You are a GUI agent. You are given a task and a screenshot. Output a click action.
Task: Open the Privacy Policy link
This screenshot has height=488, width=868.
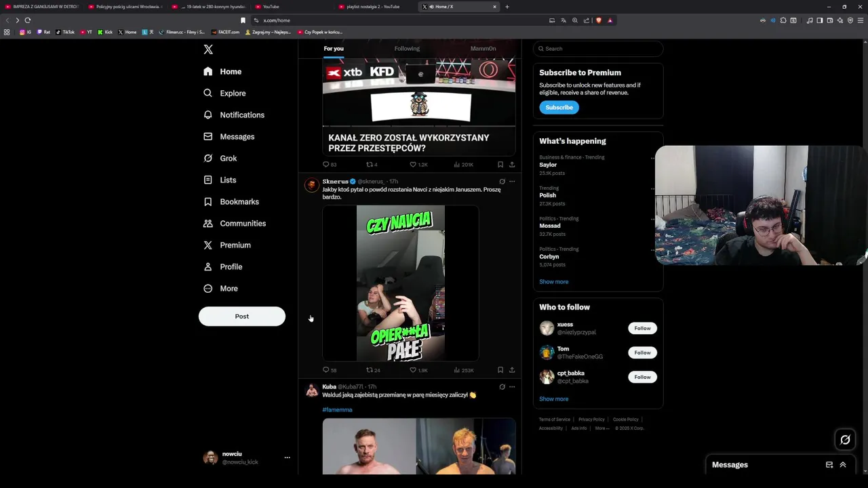591,420
